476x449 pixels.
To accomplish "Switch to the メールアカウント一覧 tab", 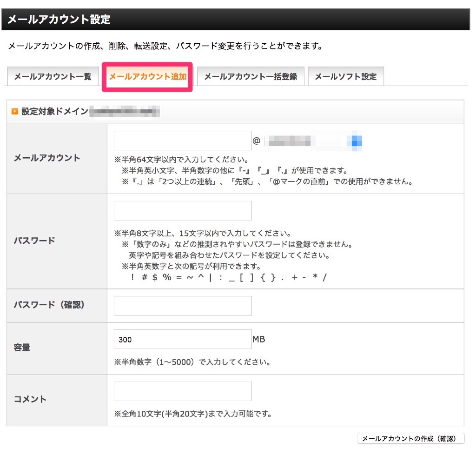I will click(53, 77).
